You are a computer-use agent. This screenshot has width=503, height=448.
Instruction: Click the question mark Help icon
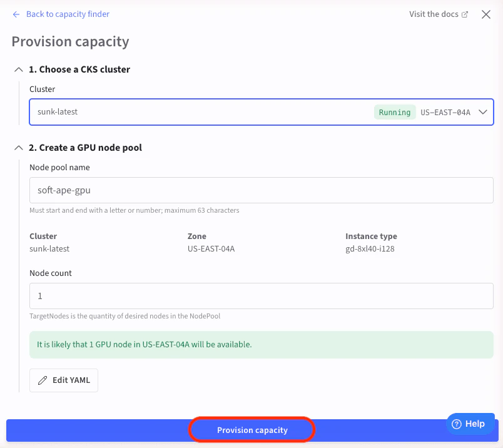[456, 424]
